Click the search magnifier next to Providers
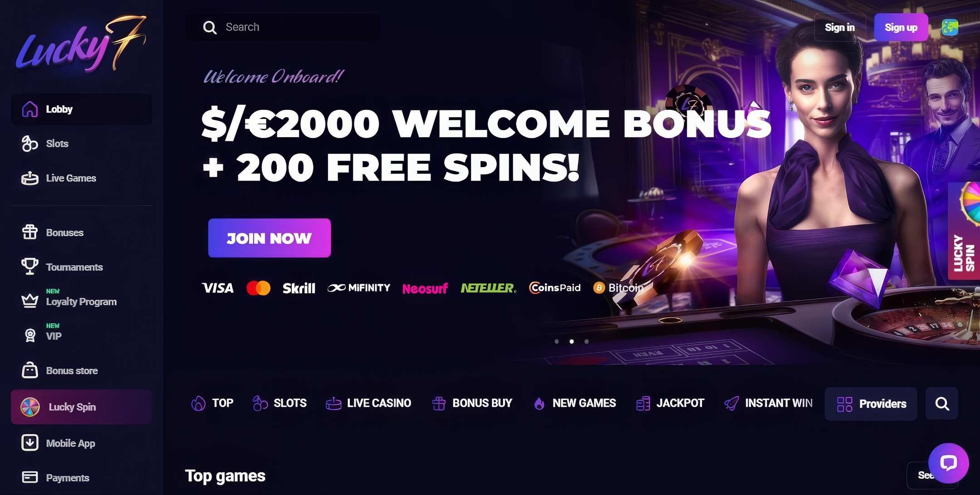 (x=942, y=403)
